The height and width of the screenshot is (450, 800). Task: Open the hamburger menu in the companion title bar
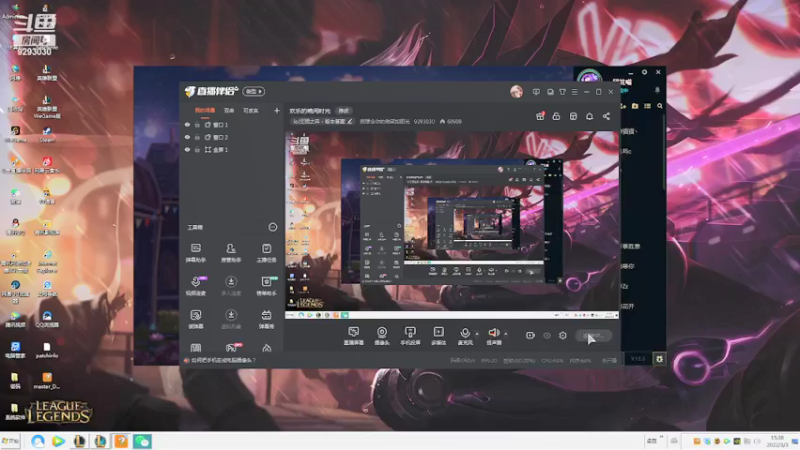pos(574,92)
